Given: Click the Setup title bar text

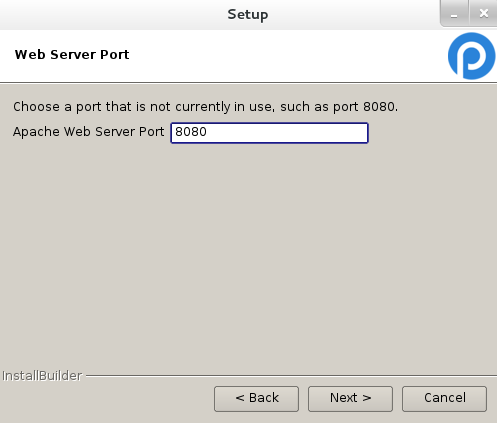Looking at the screenshot, I should point(248,15).
